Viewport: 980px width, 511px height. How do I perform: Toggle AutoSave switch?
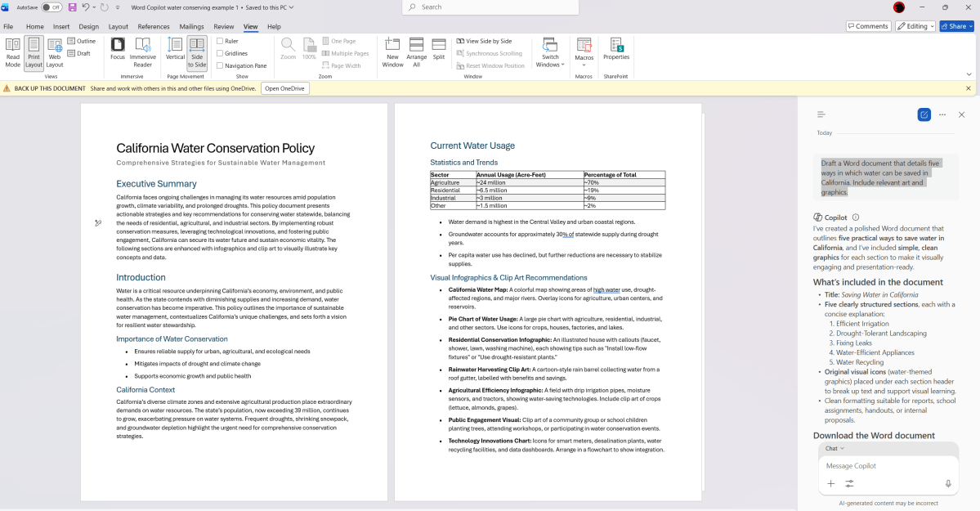pyautogui.click(x=51, y=7)
